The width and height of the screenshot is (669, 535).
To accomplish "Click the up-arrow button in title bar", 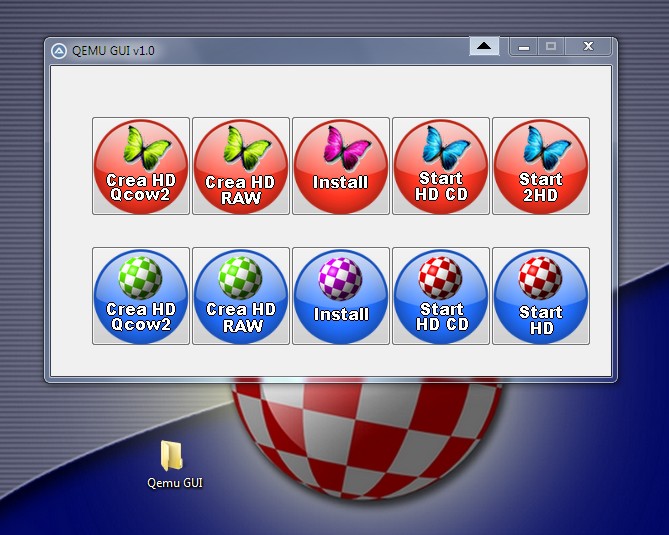I will pyautogui.click(x=484, y=46).
